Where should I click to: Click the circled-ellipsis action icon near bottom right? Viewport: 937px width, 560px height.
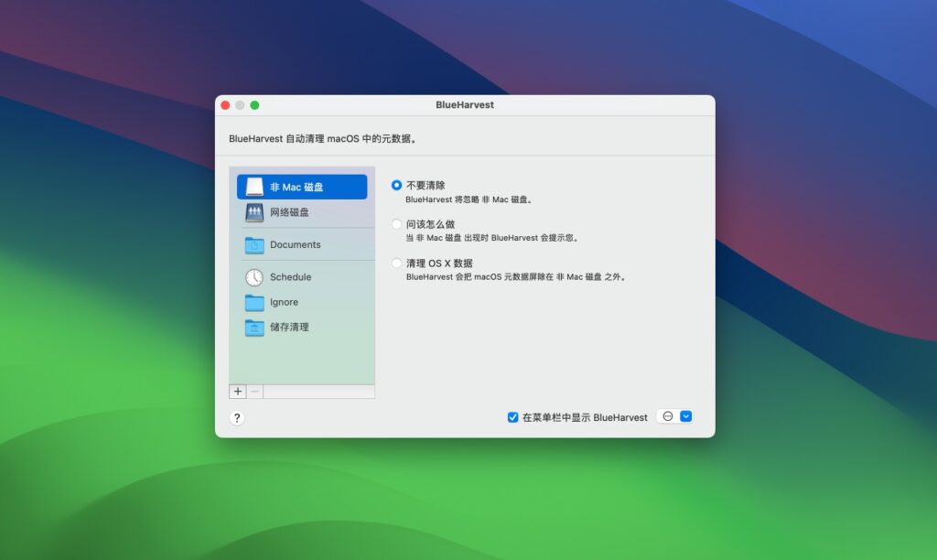click(667, 416)
